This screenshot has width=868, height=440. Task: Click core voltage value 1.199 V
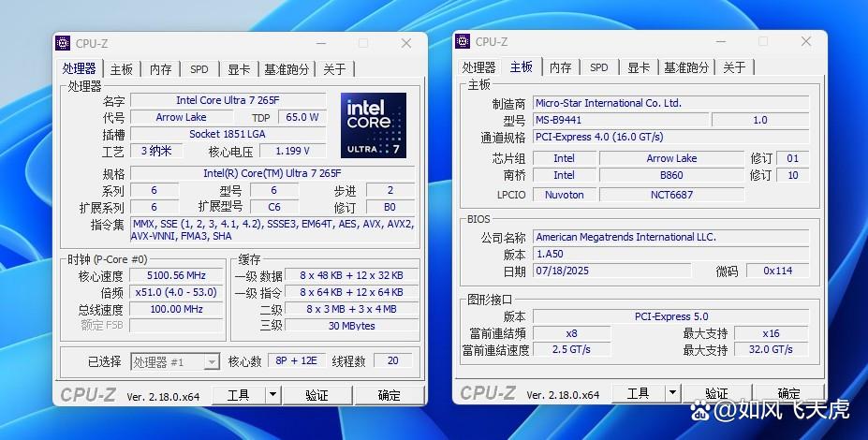pos(293,151)
